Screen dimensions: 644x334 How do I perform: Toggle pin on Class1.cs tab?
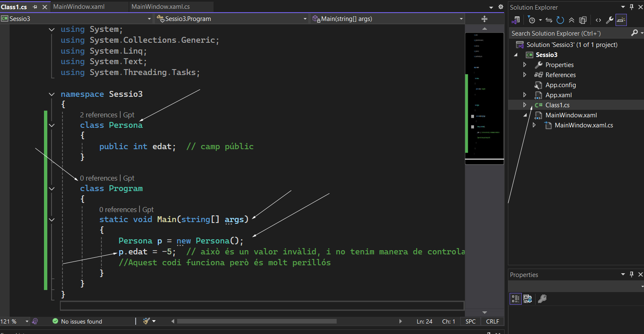35,7
